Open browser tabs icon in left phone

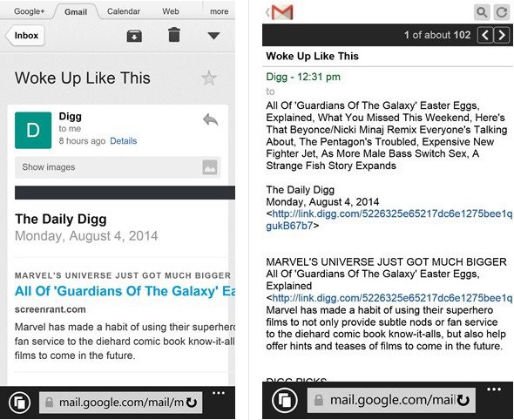click(x=20, y=403)
